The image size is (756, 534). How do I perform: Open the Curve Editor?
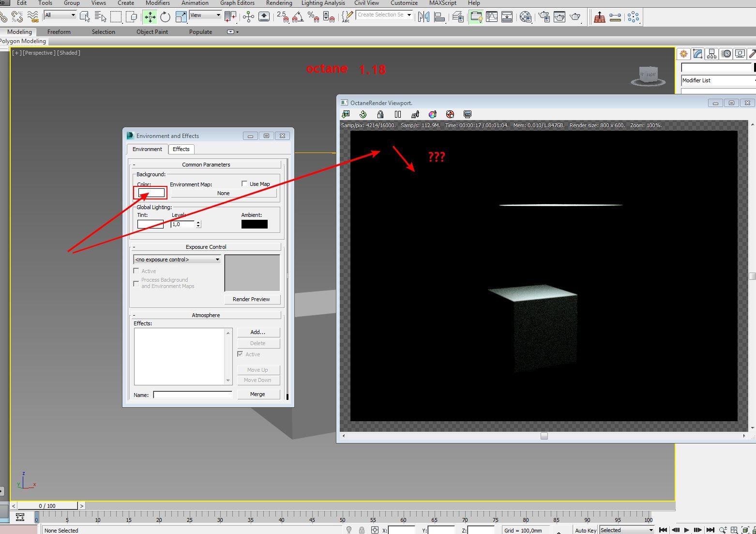(492, 17)
